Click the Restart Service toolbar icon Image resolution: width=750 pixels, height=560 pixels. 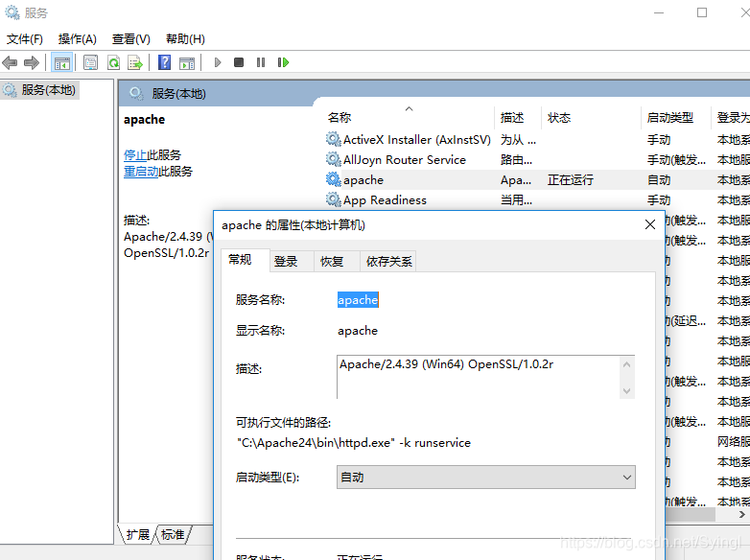coord(283,62)
